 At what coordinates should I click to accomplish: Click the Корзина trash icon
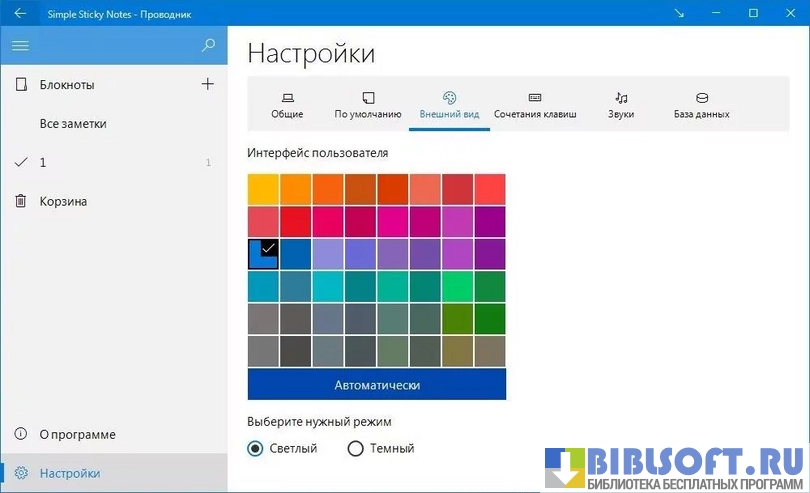20,201
